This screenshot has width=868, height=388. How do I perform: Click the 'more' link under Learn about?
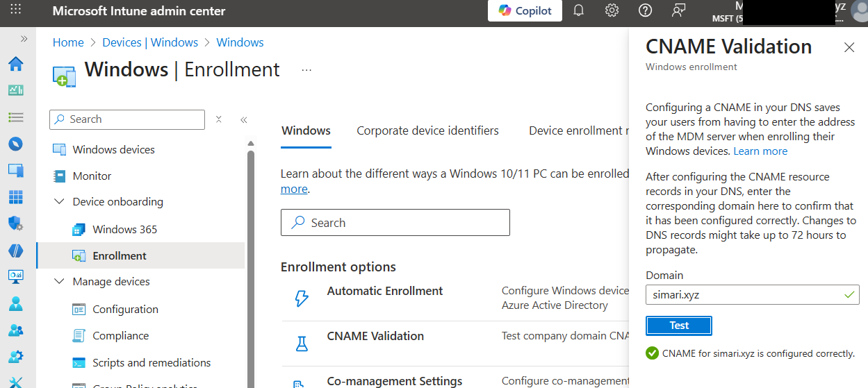tap(293, 189)
